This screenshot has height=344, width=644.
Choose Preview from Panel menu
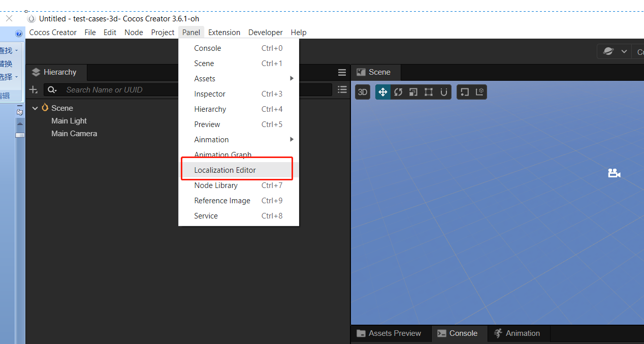[x=239, y=124]
